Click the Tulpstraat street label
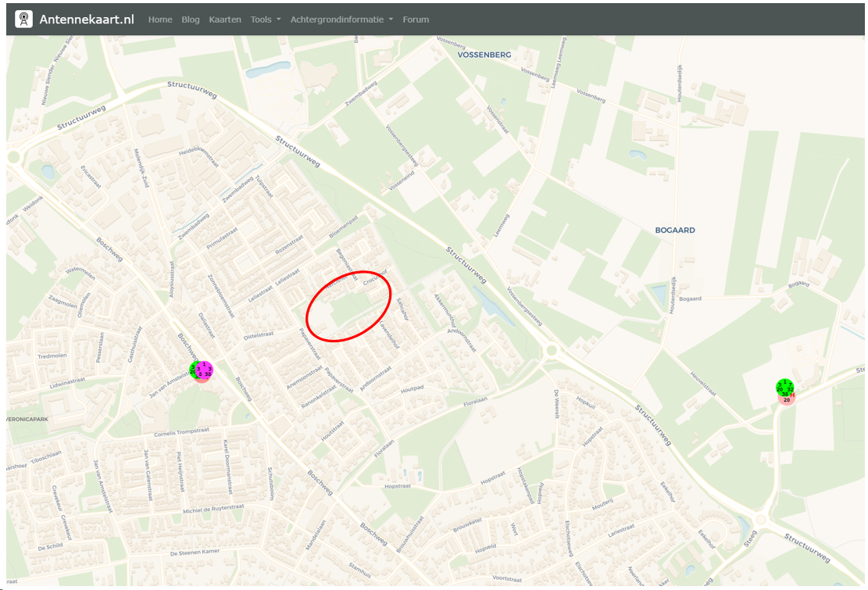 264,187
